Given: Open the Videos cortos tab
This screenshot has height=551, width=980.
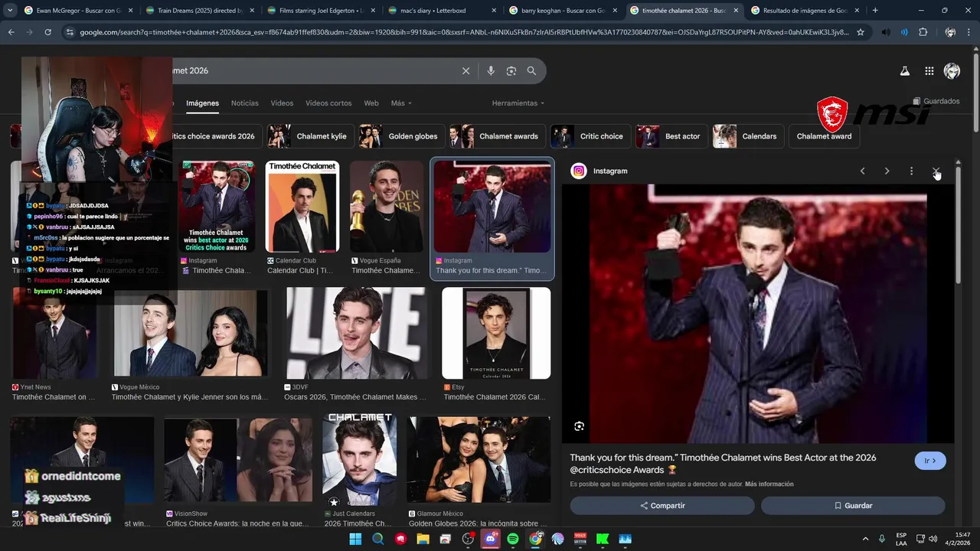Looking at the screenshot, I should click(328, 103).
